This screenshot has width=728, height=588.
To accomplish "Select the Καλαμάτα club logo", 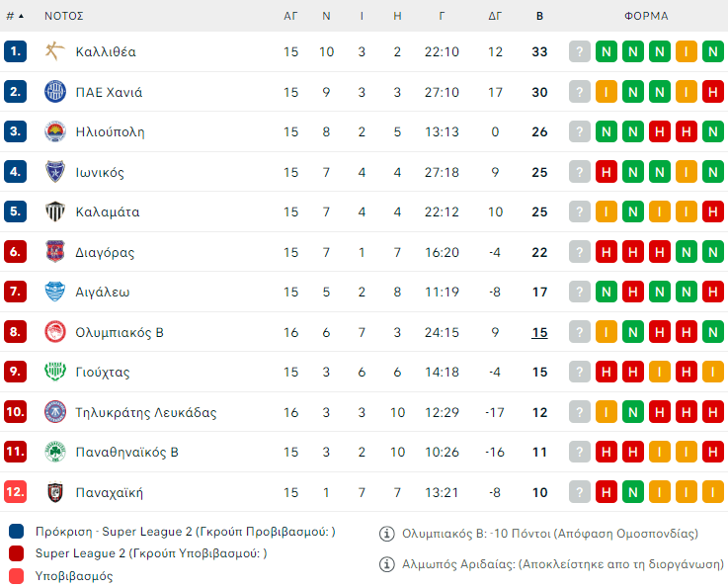I will click(x=54, y=211).
